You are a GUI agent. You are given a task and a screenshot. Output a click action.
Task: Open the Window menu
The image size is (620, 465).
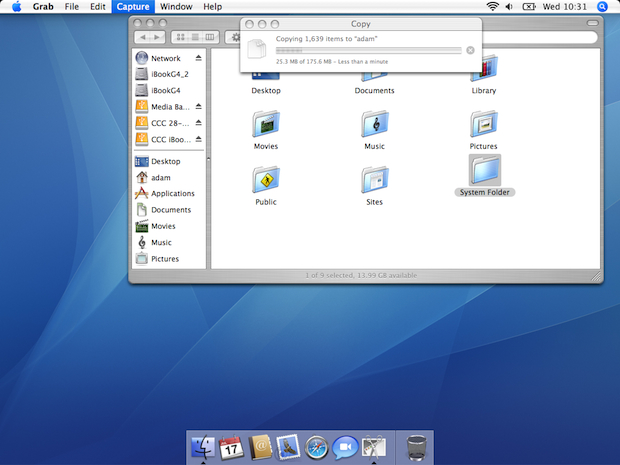coord(176,7)
